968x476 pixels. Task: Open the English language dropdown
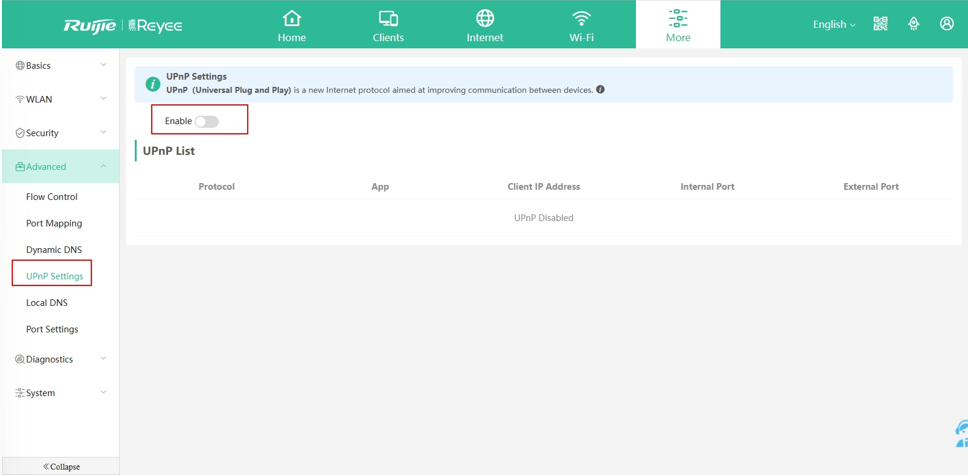834,24
